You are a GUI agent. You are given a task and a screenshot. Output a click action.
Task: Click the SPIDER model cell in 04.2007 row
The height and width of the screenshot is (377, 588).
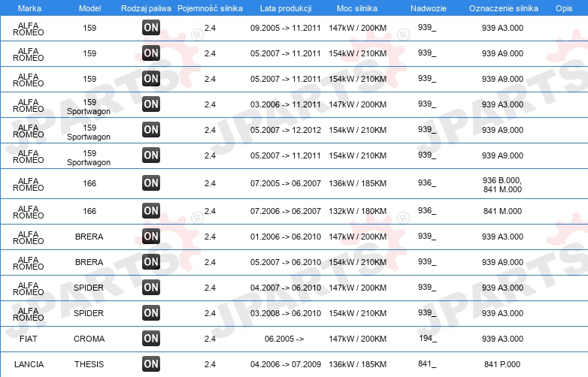89,288
